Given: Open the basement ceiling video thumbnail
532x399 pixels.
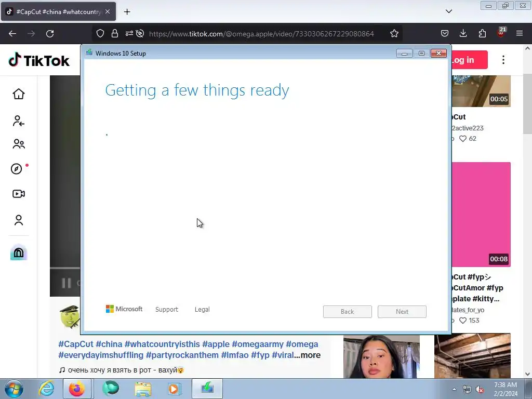Looking at the screenshot, I should 472,355.
